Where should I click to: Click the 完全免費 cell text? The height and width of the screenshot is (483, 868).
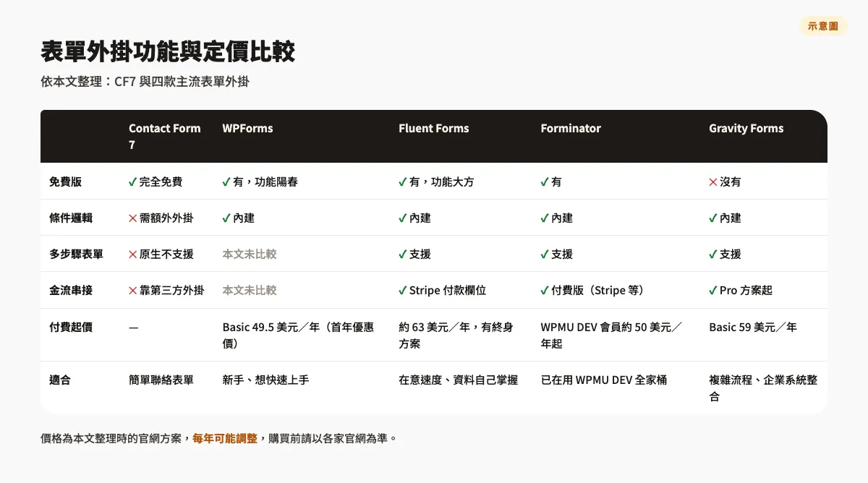pos(161,181)
